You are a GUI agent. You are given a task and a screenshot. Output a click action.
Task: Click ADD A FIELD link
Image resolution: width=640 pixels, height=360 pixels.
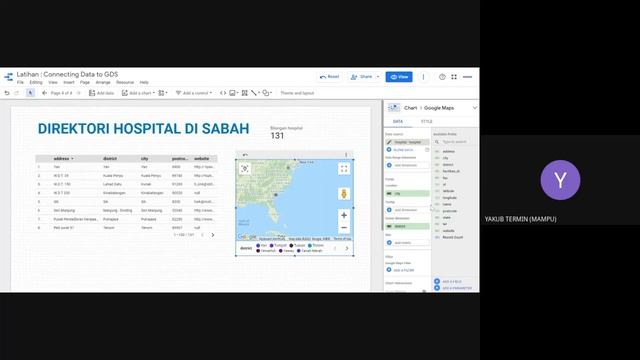click(448, 282)
